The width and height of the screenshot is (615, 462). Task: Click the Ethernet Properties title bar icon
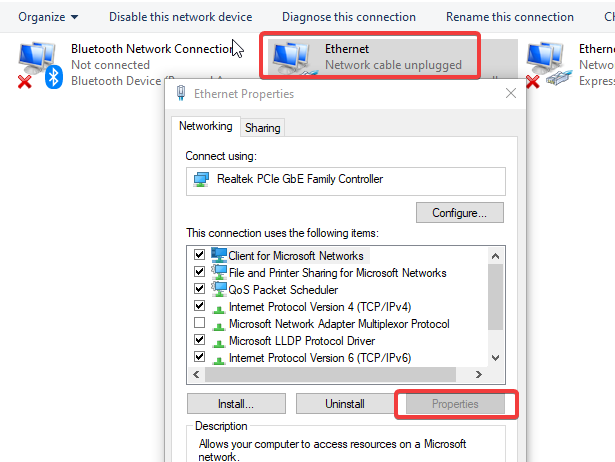pos(181,93)
